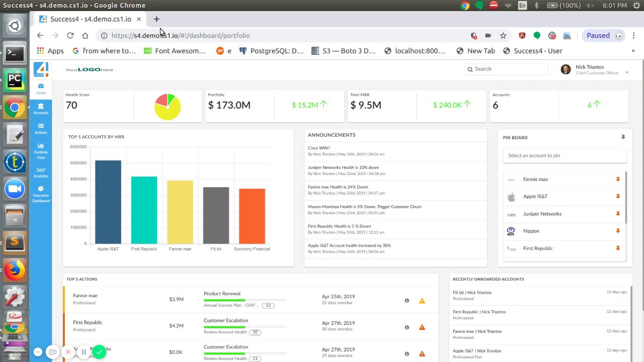This screenshot has width=644, height=362.
Task: Open the 'Success4 - User' bookmark
Action: pyautogui.click(x=532, y=51)
